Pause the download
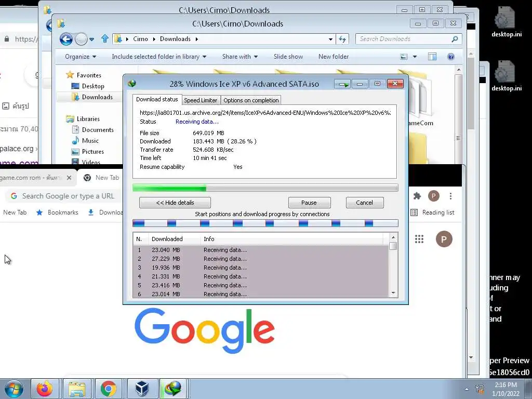Viewport: 532px width, 399px height. pyautogui.click(x=309, y=203)
